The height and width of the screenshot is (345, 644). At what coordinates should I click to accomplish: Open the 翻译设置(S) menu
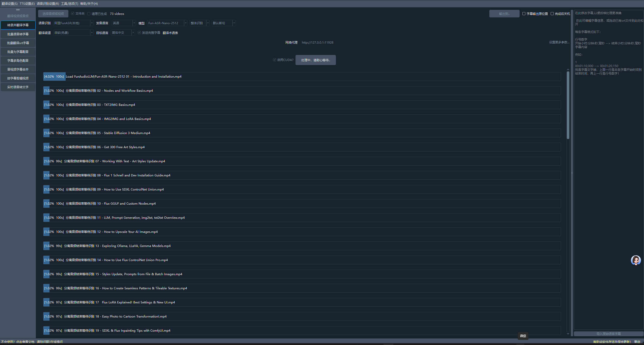(10, 4)
